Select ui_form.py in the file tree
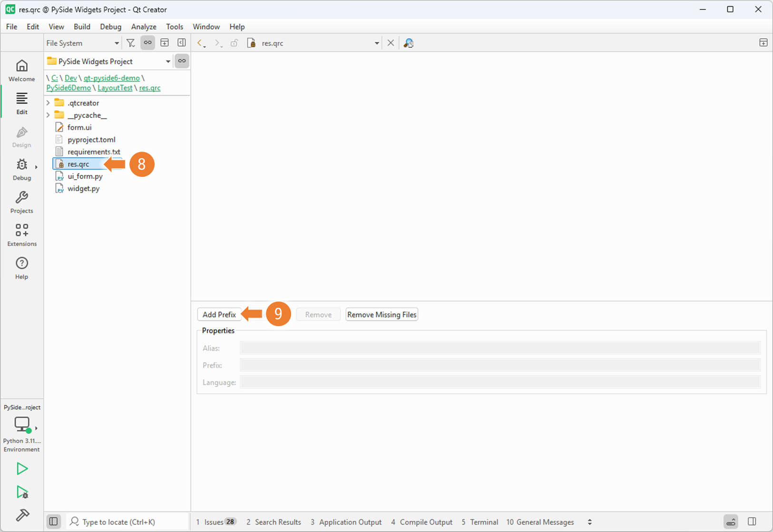The image size is (773, 532). coord(85,176)
